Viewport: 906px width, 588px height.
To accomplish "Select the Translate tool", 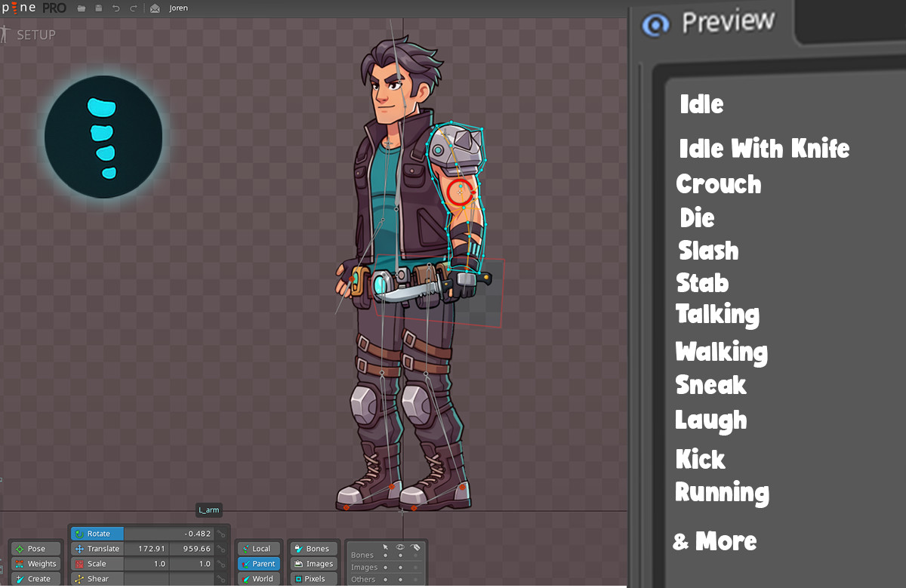I will point(96,549).
